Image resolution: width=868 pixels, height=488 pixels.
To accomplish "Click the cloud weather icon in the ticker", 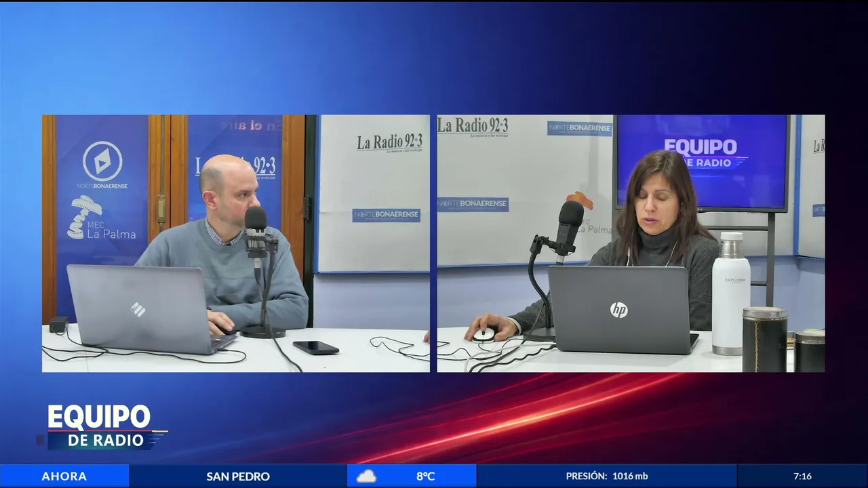I will [x=366, y=476].
